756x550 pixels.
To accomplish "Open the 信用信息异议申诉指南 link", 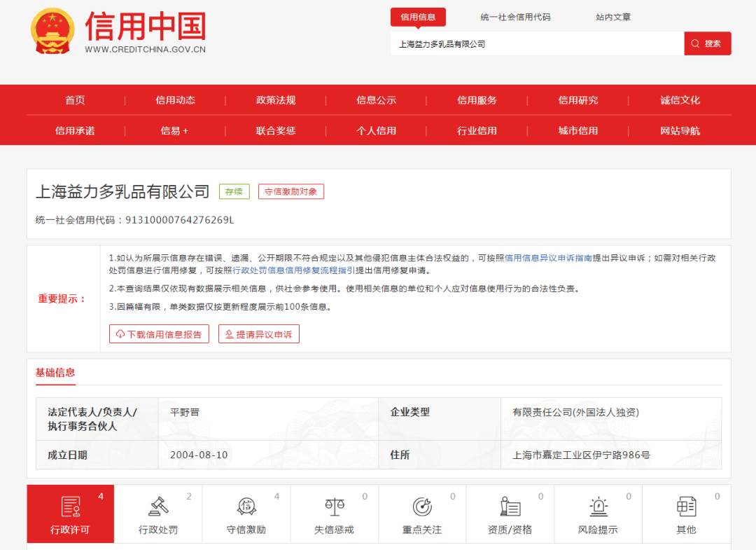I will (x=548, y=258).
